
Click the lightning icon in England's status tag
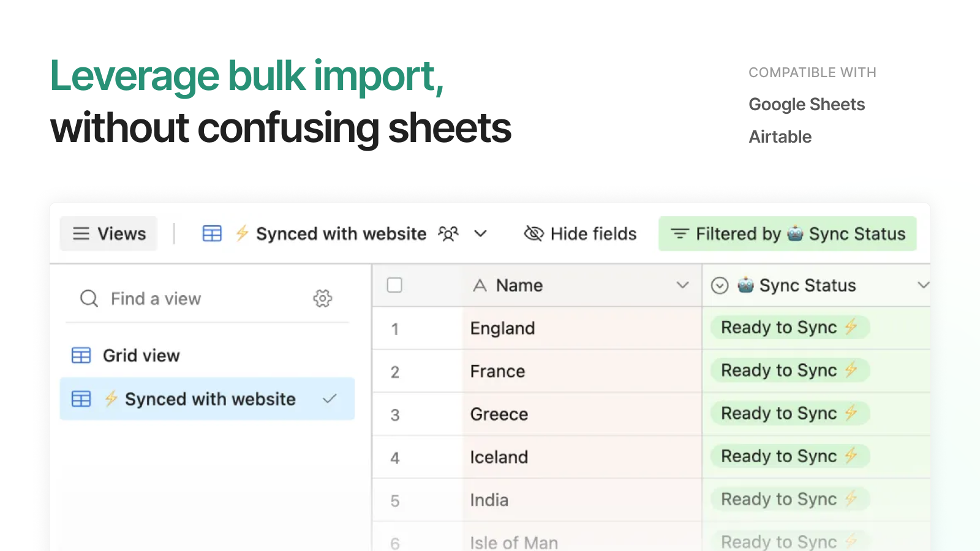(x=851, y=327)
